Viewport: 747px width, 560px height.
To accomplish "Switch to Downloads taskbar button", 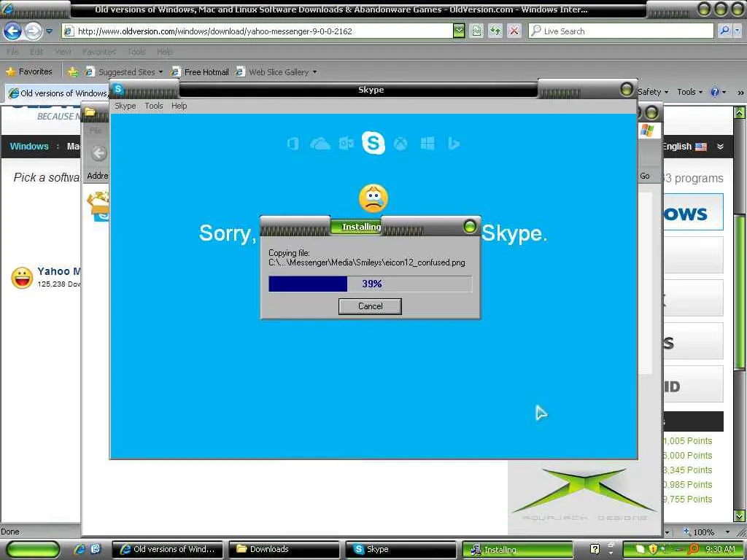I will pos(284,550).
